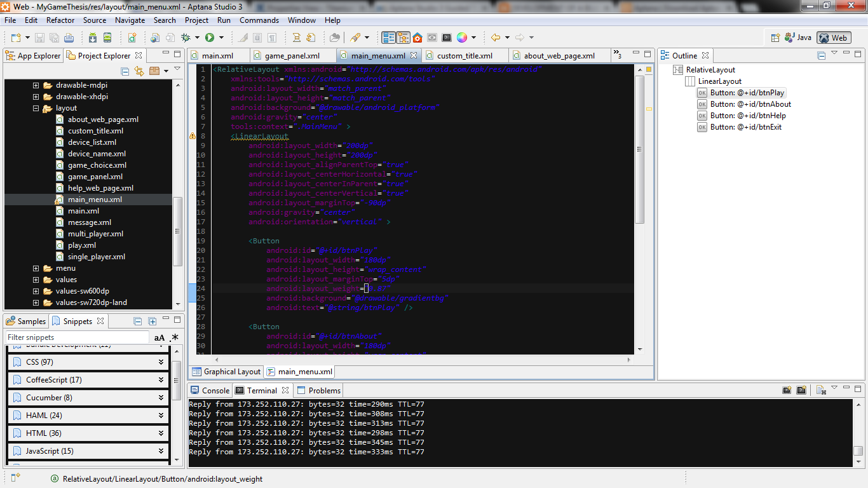Open help_web_page.xml in Project Explorer
The image size is (868, 488).
[x=100, y=188]
